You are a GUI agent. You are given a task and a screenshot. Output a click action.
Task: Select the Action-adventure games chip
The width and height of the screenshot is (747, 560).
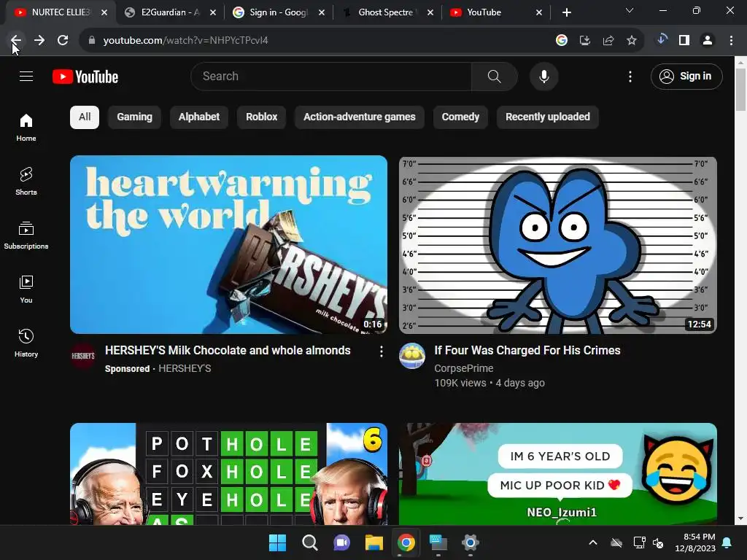point(359,117)
